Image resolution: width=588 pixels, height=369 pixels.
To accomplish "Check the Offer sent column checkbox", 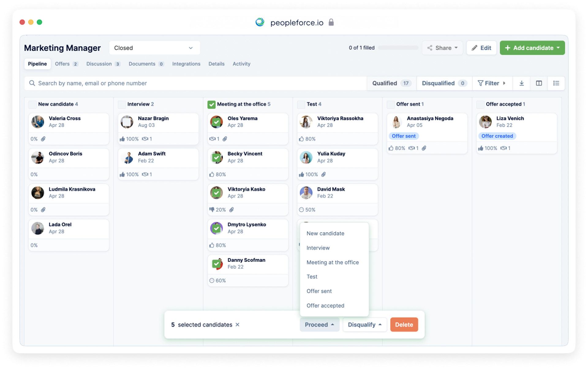I will (x=390, y=104).
